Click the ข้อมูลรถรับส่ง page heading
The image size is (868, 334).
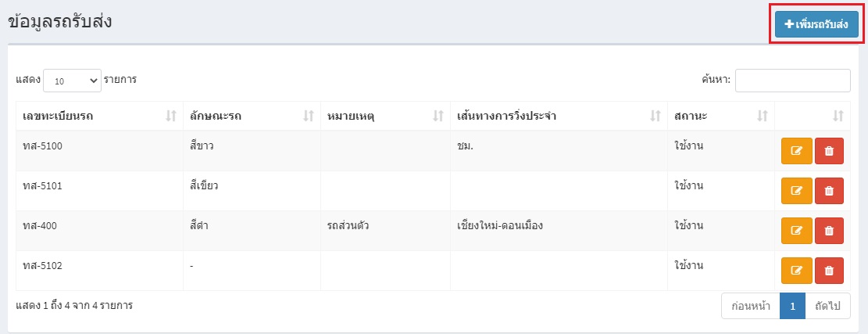point(60,23)
